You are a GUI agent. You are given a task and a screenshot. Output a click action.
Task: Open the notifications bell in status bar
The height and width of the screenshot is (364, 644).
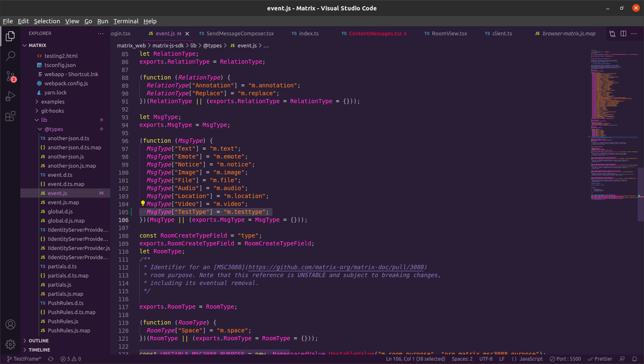(x=634, y=359)
